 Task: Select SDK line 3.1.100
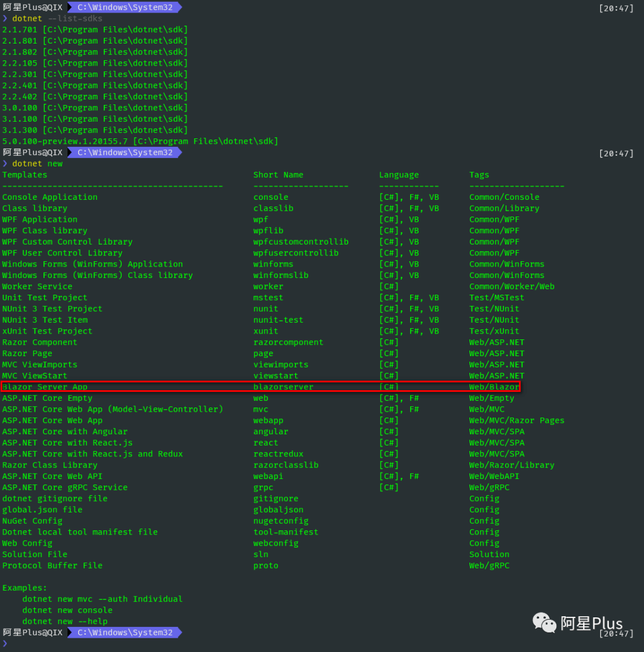95,119
